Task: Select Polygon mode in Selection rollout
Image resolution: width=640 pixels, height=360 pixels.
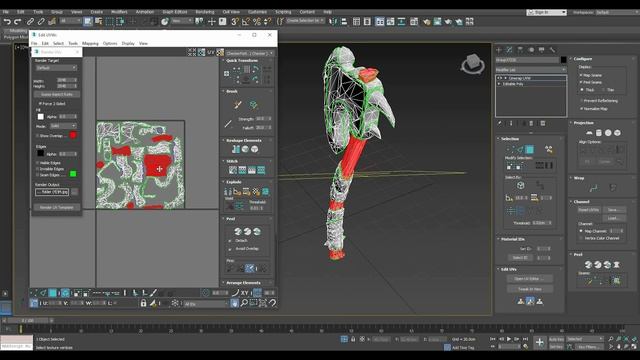Action: click(x=529, y=149)
